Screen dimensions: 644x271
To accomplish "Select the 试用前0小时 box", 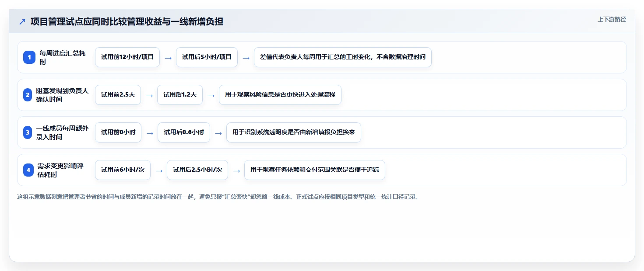I will (118, 132).
